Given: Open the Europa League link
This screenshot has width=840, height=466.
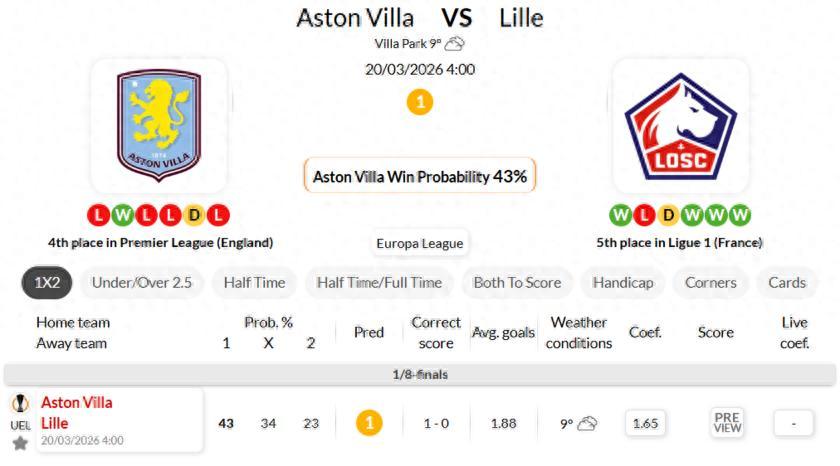Looking at the screenshot, I should click(x=420, y=243).
